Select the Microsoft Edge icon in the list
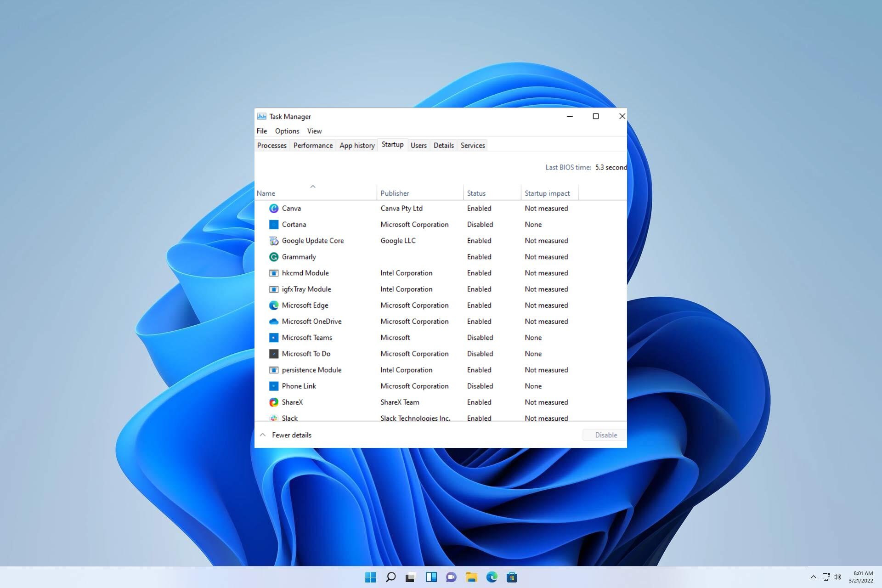Screen dimensions: 882x588 coord(274,305)
